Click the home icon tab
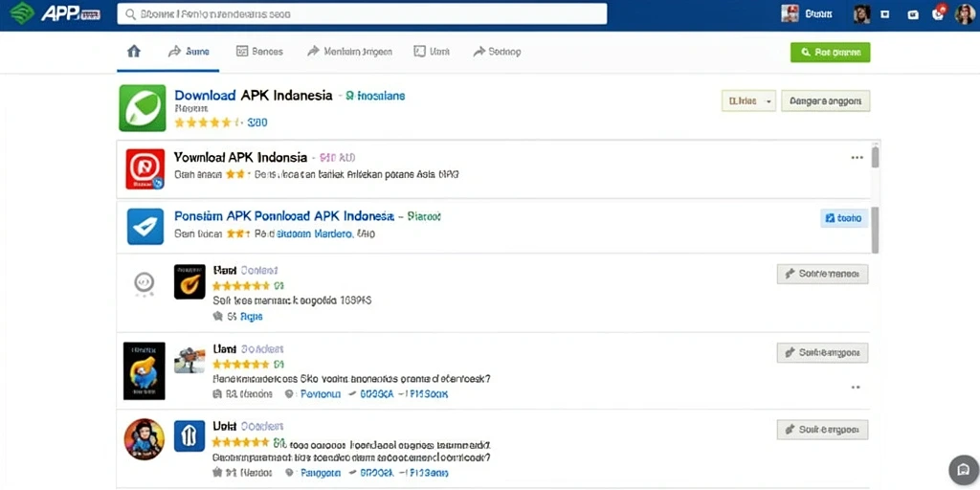This screenshot has height=490, width=980. pyautogui.click(x=134, y=52)
